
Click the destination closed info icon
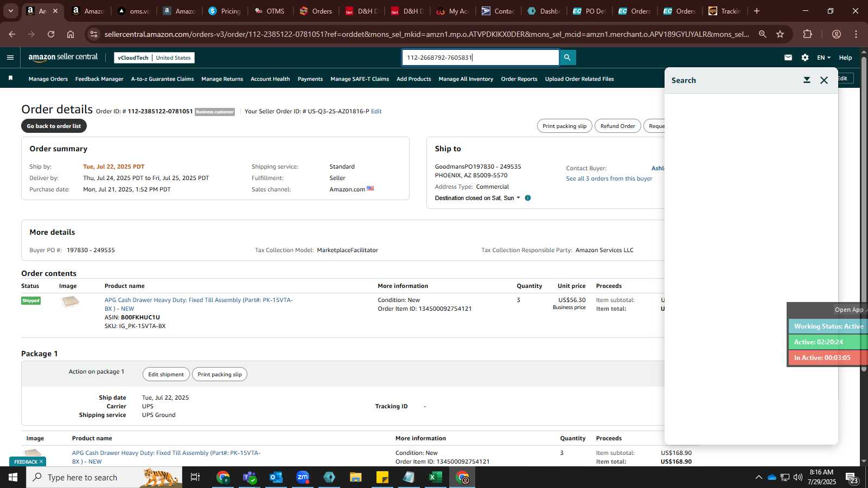click(528, 198)
